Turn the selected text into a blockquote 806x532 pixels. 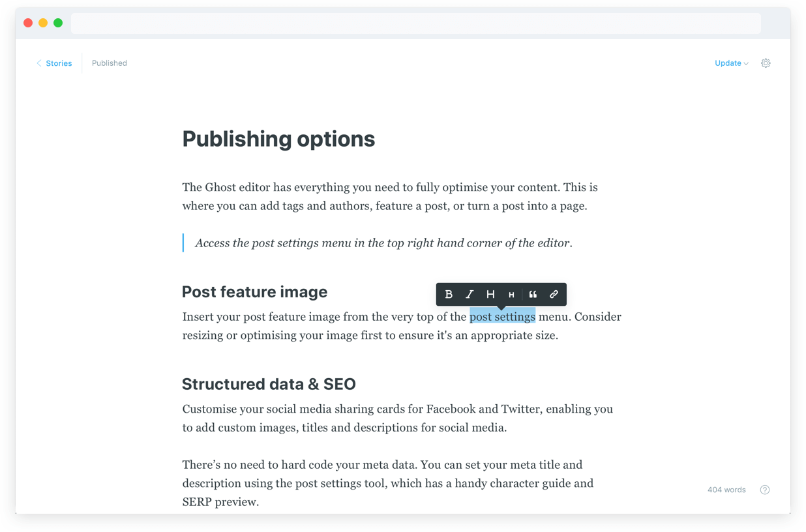point(533,294)
